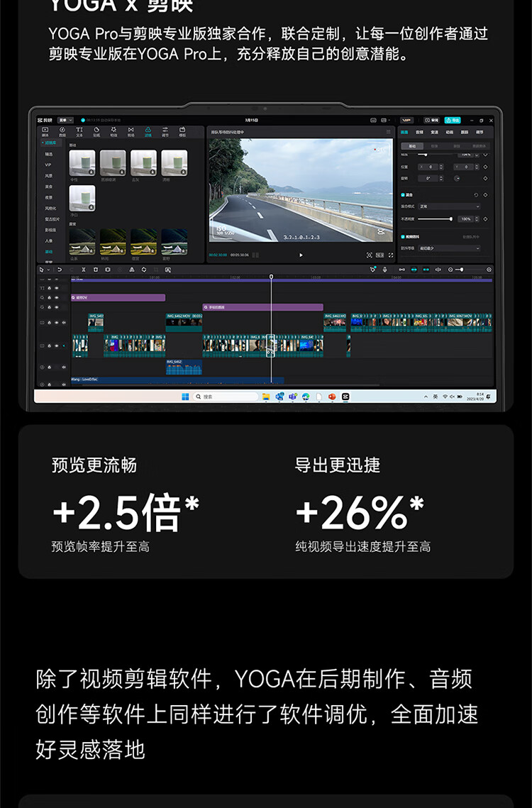Expand the 混合模式 blend mode dropdown
532x808 pixels.
click(x=449, y=206)
